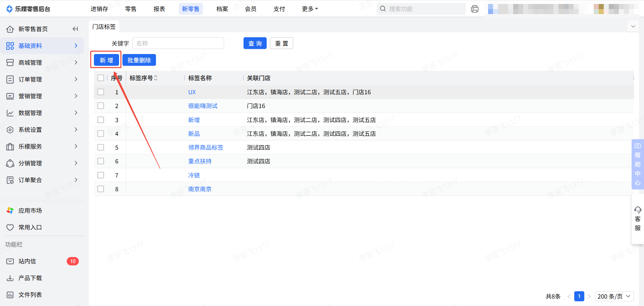The height and width of the screenshot is (306, 644).
Task: Click the 产品下载 download icon
Action: point(10,278)
